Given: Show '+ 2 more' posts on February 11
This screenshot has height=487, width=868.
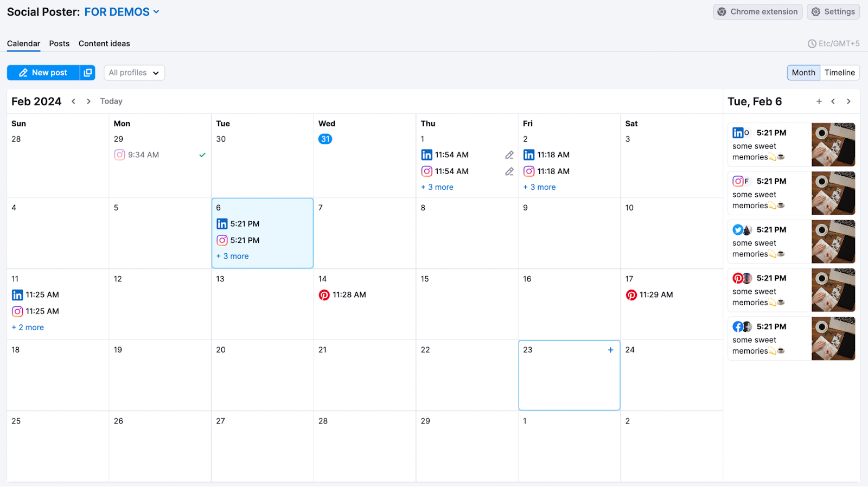Looking at the screenshot, I should coord(28,328).
